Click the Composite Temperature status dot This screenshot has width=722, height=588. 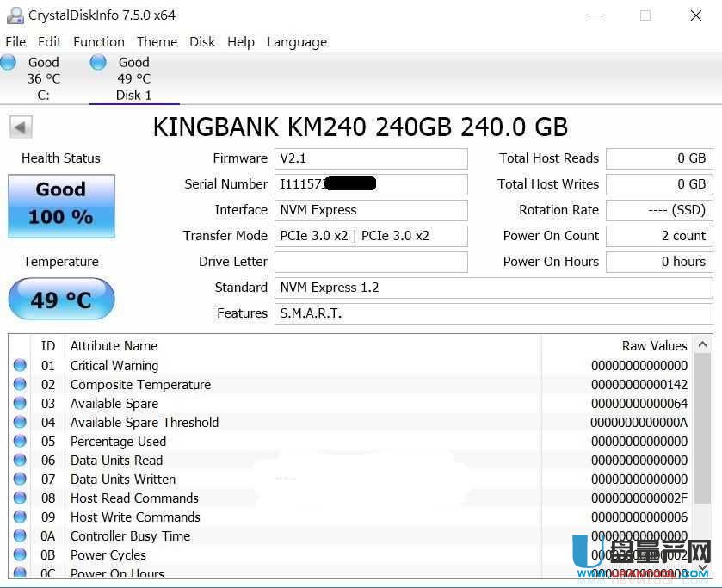20,384
